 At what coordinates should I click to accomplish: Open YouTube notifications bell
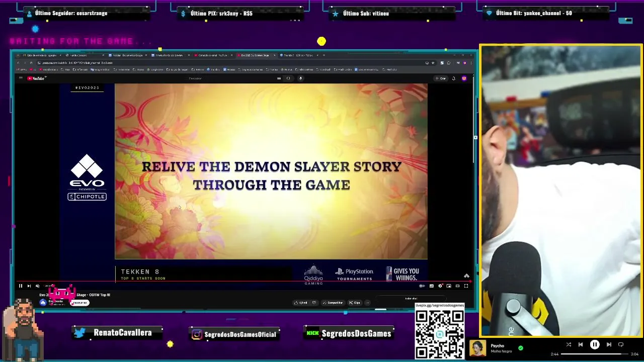tap(453, 78)
